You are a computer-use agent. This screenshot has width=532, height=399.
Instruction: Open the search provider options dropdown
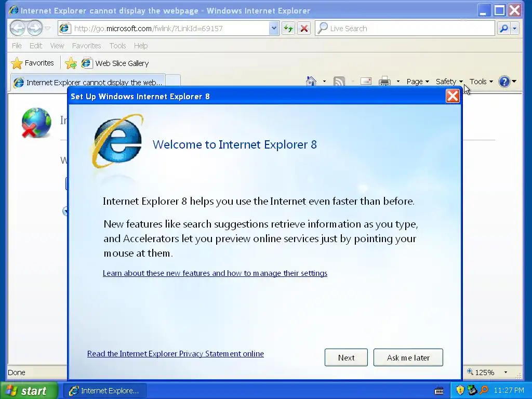tap(515, 29)
